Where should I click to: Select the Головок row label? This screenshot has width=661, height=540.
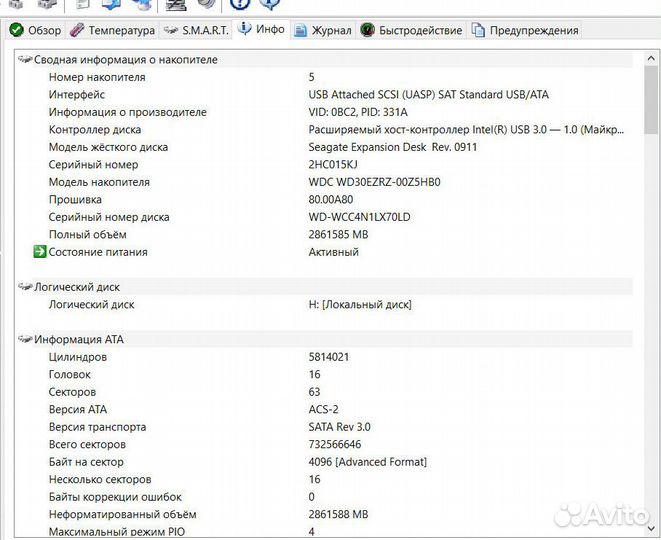70,375
